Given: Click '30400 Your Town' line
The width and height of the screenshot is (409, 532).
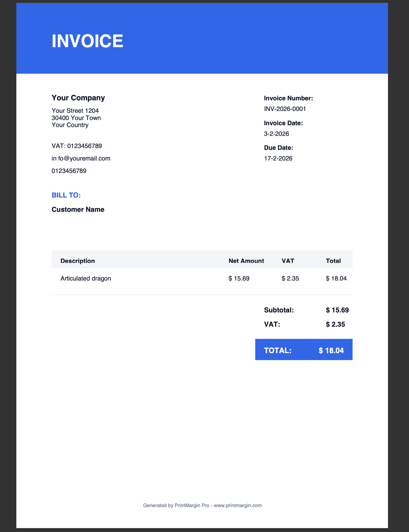Looking at the screenshot, I should coord(76,118).
